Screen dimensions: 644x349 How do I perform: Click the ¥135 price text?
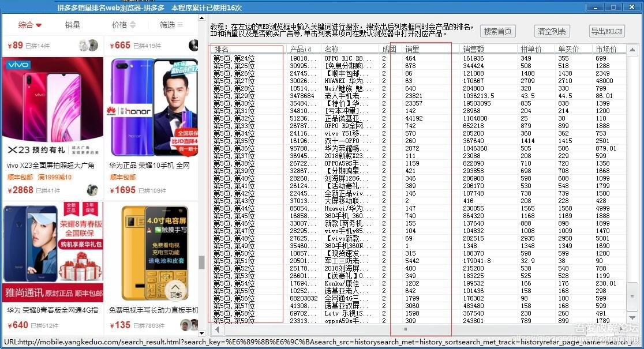[x=120, y=325]
